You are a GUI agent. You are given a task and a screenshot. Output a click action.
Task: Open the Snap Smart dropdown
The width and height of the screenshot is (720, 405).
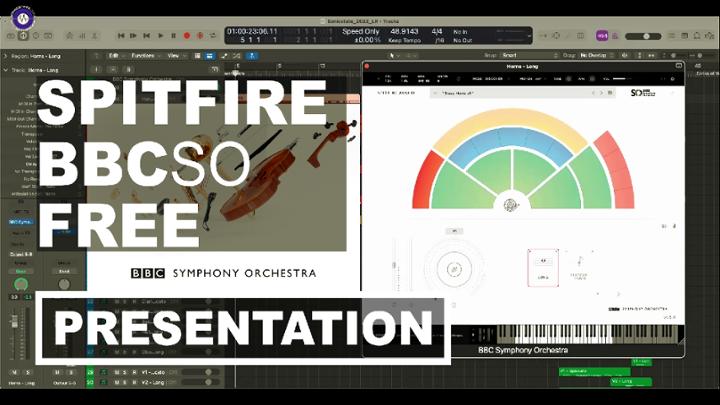pyautogui.click(x=529, y=56)
